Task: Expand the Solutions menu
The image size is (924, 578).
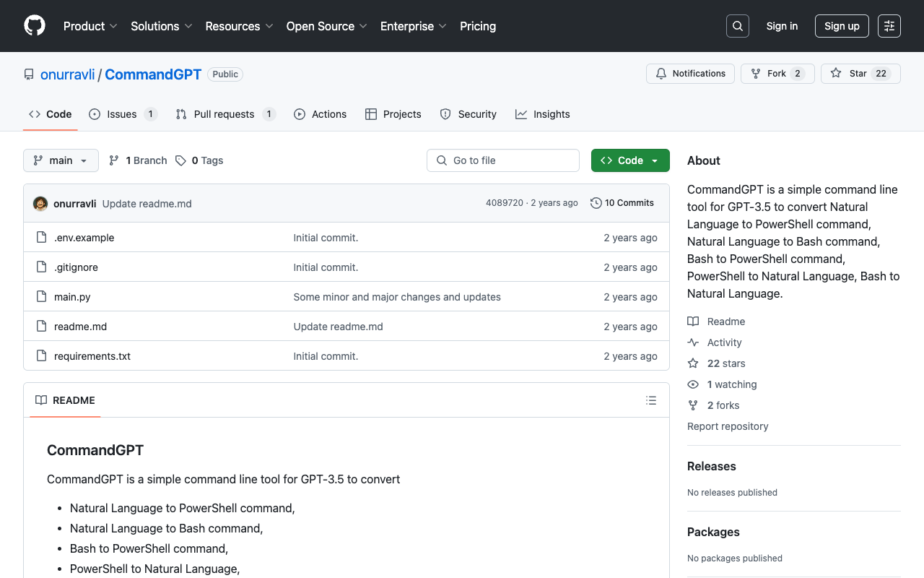Action: [x=162, y=26]
